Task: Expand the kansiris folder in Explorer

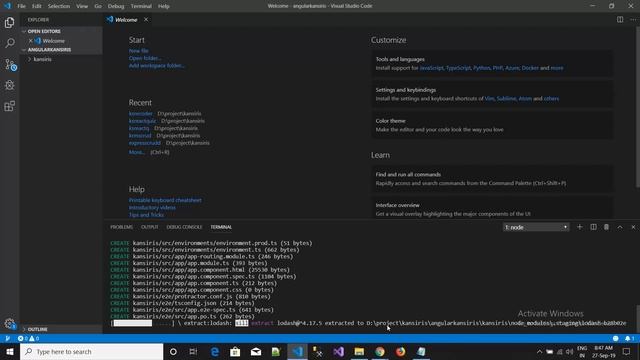Action: 61,59
